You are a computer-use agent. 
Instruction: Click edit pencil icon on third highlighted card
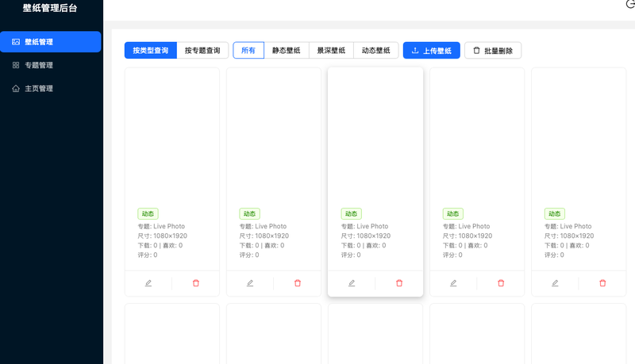(x=352, y=283)
